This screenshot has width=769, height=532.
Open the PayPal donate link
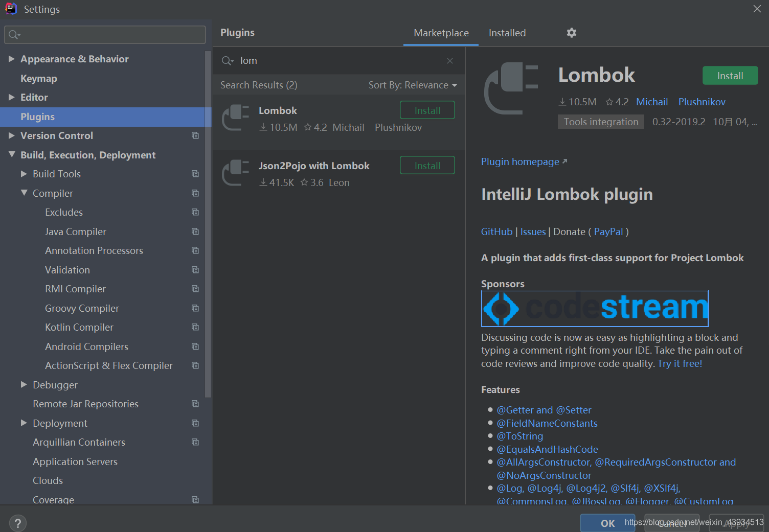(x=608, y=232)
